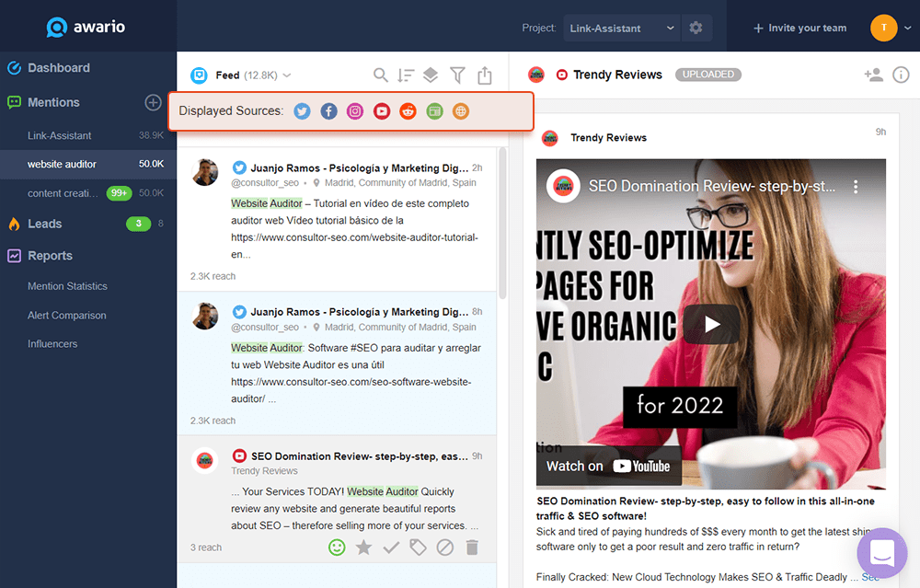Play the YouTube video
The height and width of the screenshot is (588, 920).
coord(712,324)
